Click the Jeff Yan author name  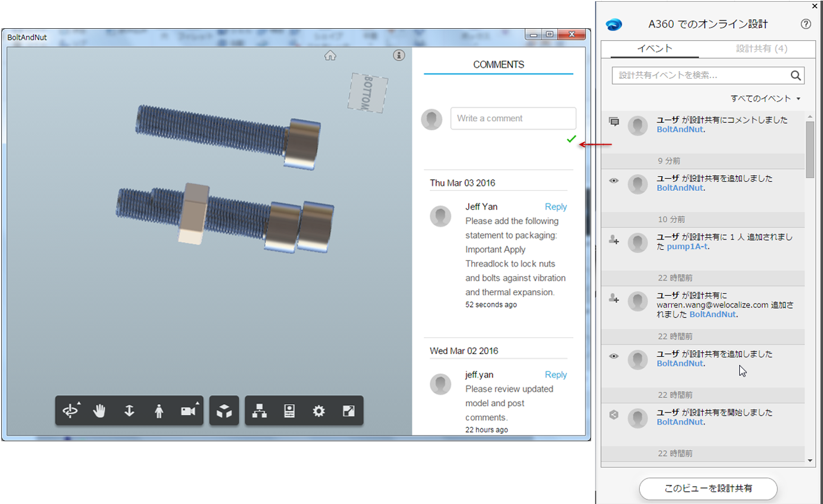[481, 207]
